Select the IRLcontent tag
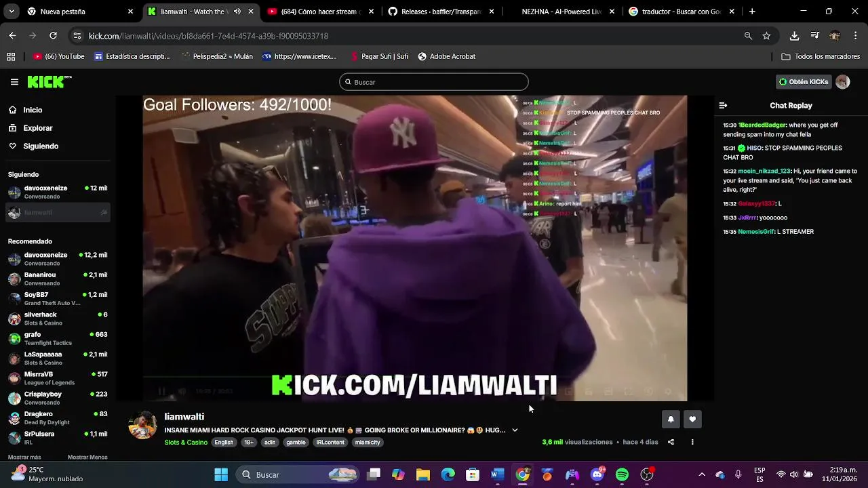This screenshot has width=868, height=488. (x=330, y=443)
